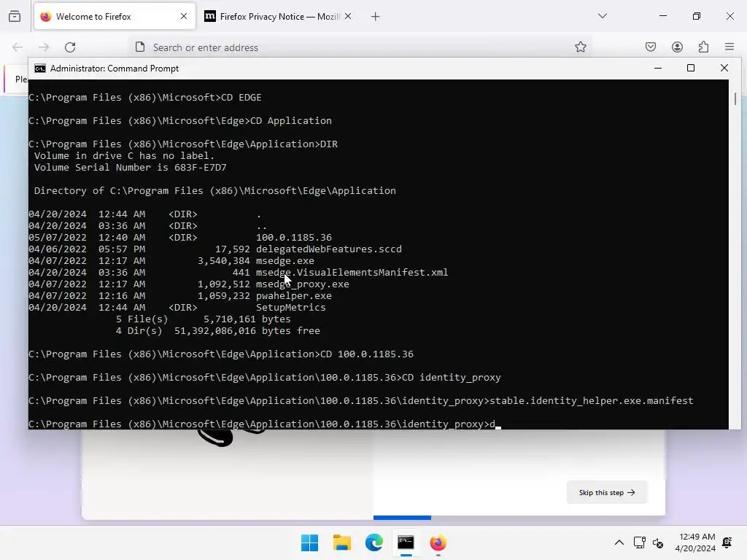The image size is (747, 560).
Task: Click the msedge.exe file name
Action: pos(285,261)
